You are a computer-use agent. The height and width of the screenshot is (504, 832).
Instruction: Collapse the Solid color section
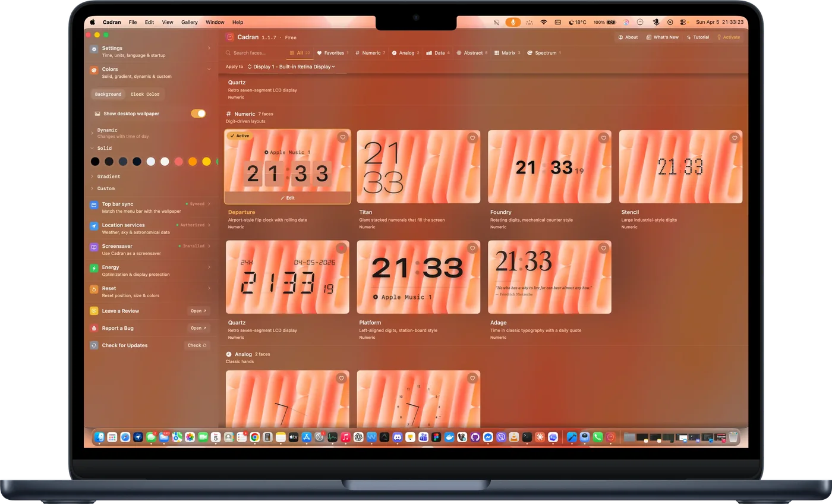pos(92,149)
